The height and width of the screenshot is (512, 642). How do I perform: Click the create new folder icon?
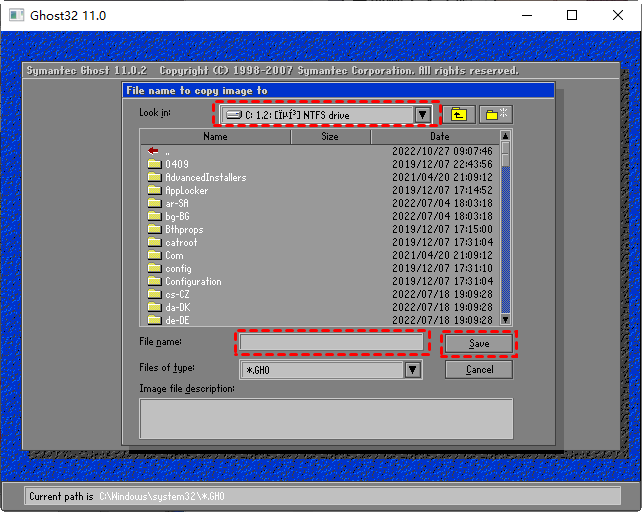click(494, 114)
